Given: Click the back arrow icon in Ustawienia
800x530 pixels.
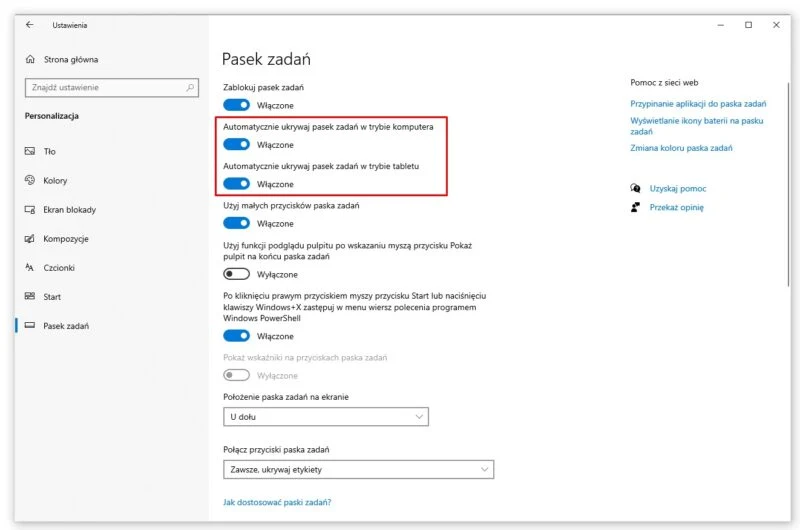Looking at the screenshot, I should pos(29,24).
